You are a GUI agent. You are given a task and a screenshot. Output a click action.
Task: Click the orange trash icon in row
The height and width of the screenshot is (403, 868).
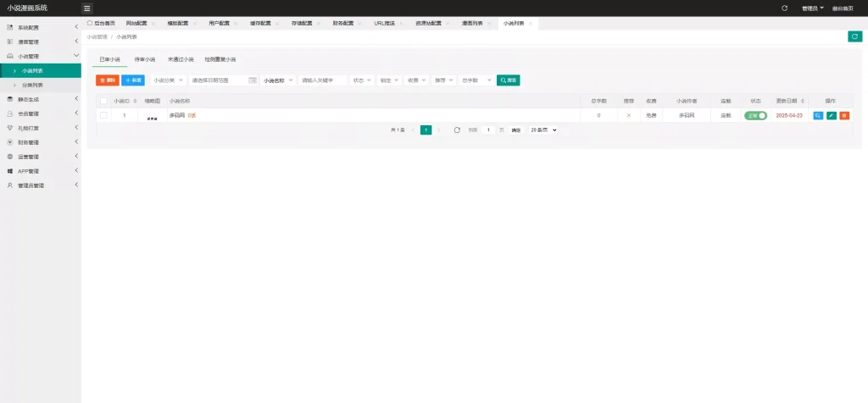pyautogui.click(x=844, y=115)
